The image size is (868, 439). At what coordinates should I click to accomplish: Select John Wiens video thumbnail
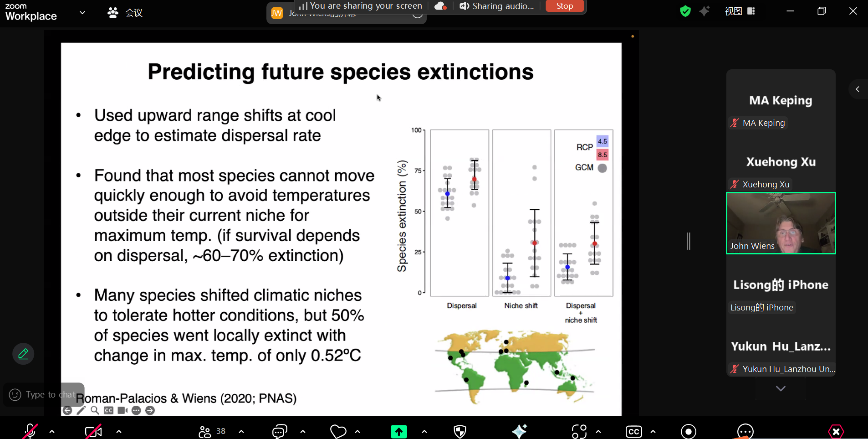781,223
